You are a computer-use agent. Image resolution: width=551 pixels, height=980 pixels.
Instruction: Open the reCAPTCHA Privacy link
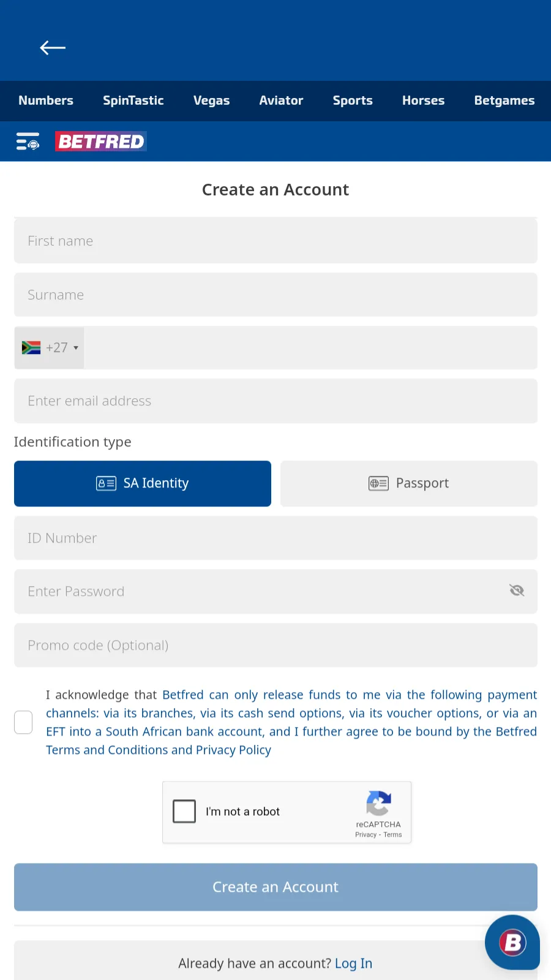pos(365,835)
